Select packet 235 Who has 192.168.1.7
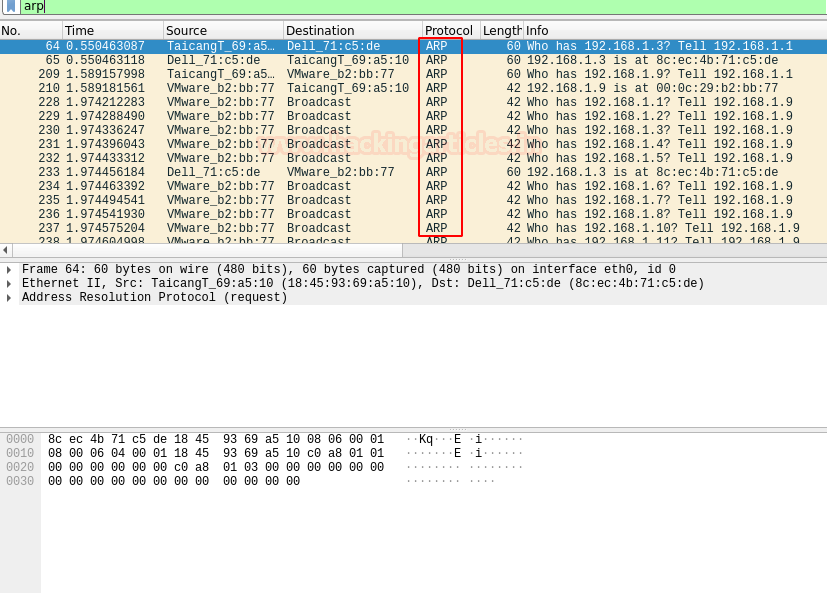 (x=414, y=200)
